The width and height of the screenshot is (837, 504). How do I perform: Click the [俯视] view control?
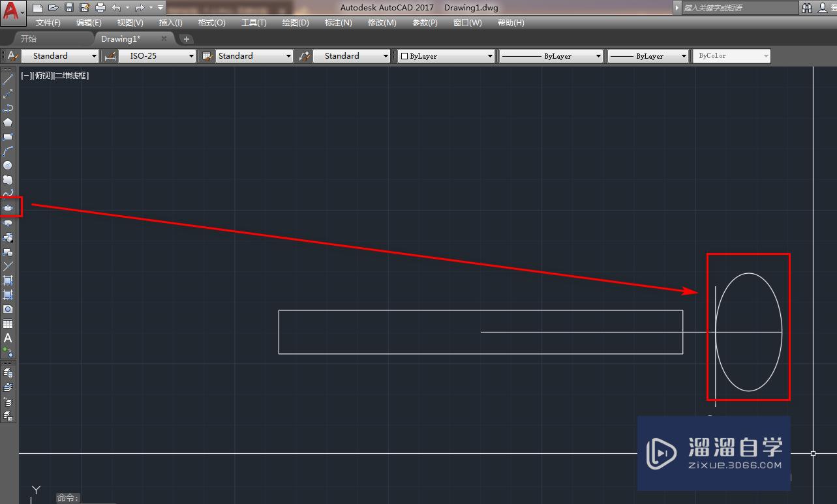click(x=42, y=76)
